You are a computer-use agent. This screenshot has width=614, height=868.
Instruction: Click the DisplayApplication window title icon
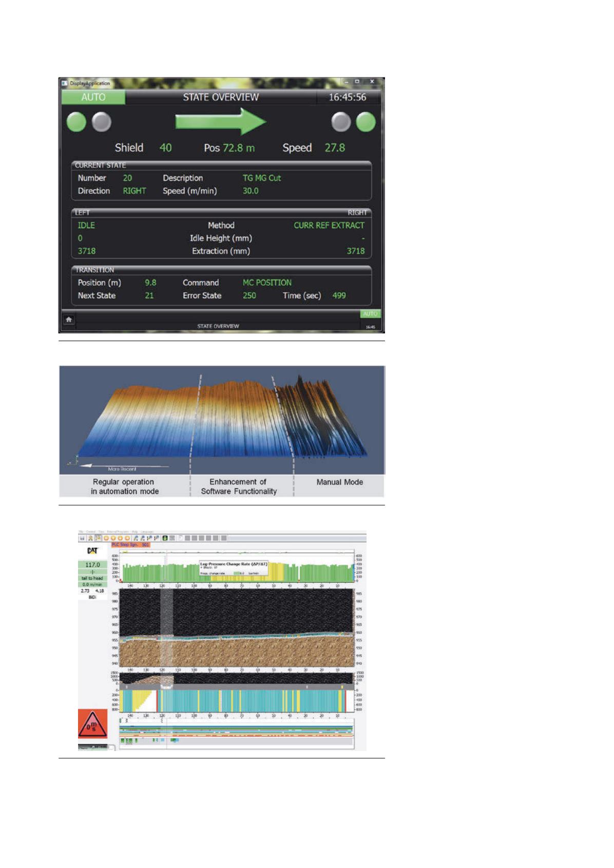(x=65, y=83)
